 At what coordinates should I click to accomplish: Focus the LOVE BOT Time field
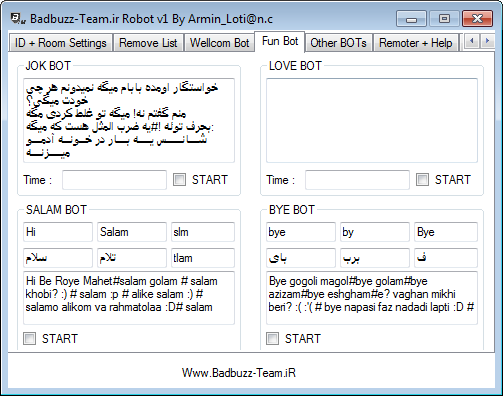point(357,180)
